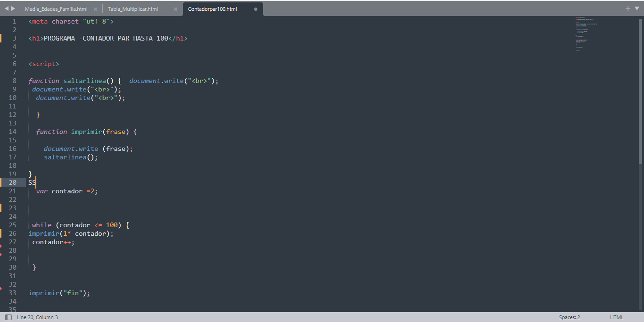Close the Media_Edades_Familia.html tab

tap(95, 9)
